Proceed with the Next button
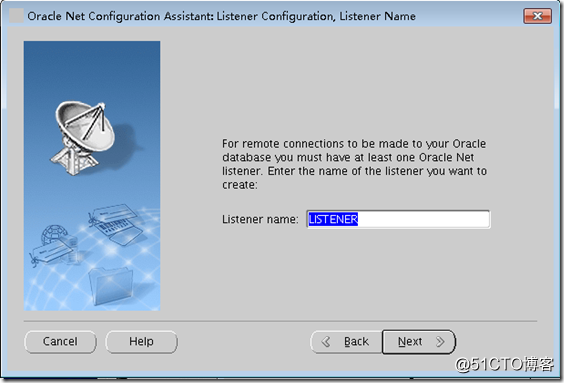This screenshot has width=564, height=383. click(419, 342)
